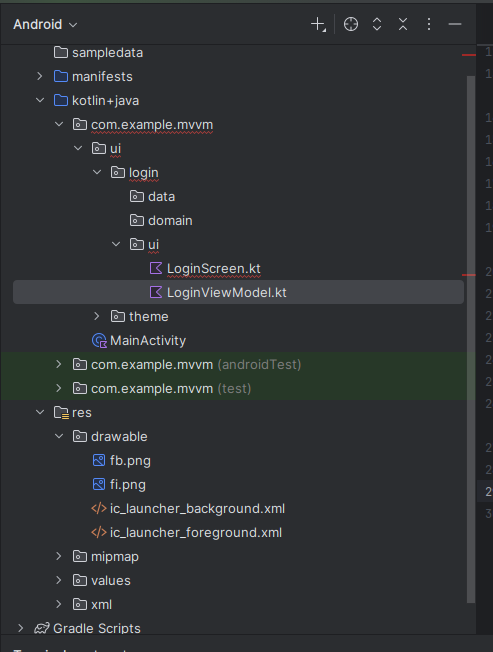Image resolution: width=493 pixels, height=652 pixels.
Task: Click the fi.png image file icon
Action: coord(99,484)
